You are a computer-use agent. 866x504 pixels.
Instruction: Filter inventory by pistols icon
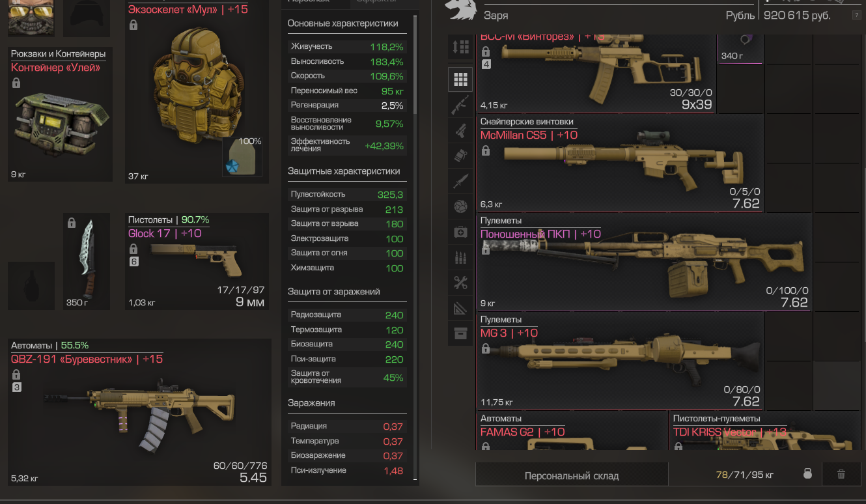[x=460, y=130]
